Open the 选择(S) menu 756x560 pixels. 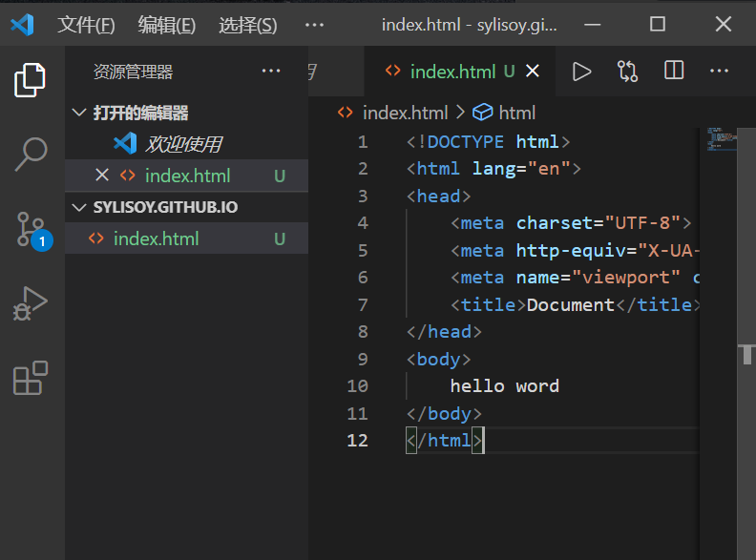pyautogui.click(x=247, y=25)
